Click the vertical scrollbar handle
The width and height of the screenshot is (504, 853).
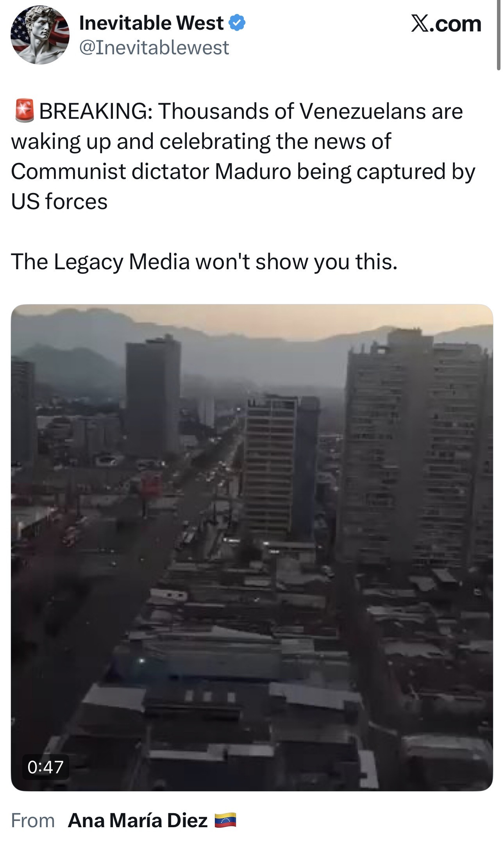pos(499,35)
